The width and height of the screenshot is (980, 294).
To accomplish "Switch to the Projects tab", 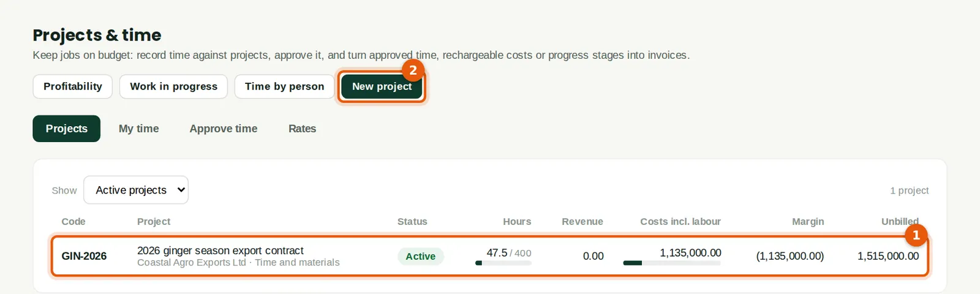I will [x=67, y=129].
